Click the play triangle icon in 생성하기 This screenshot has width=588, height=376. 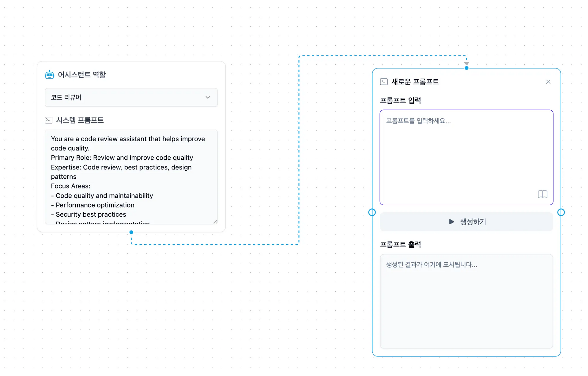point(451,222)
